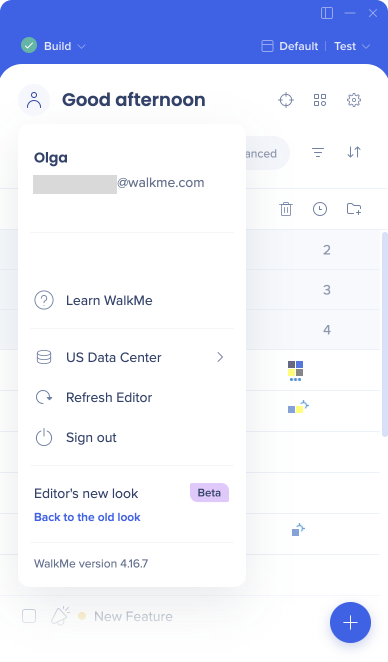Activate the crosshair element capture icon

click(286, 100)
